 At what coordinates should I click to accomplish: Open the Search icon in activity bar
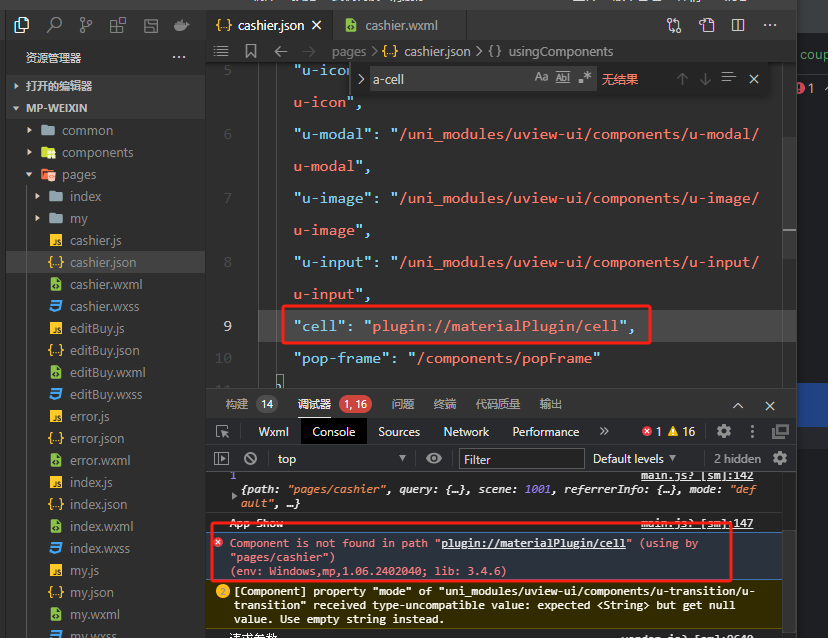tap(54, 25)
